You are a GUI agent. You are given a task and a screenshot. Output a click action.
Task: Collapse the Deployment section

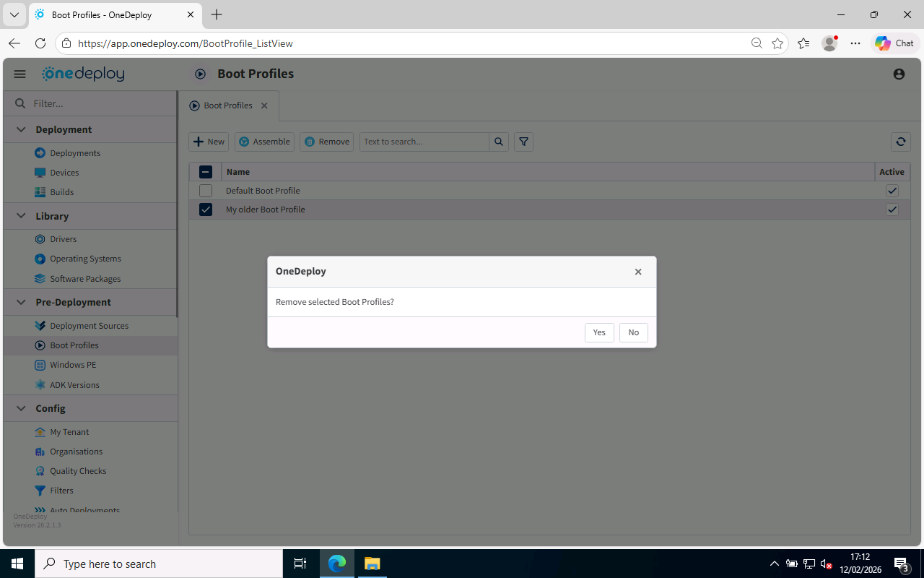click(21, 129)
